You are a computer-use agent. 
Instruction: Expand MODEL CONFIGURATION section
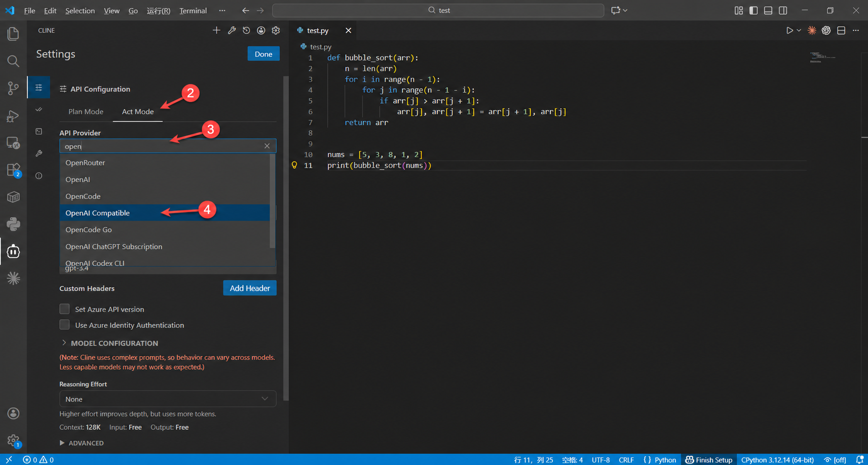pos(109,343)
